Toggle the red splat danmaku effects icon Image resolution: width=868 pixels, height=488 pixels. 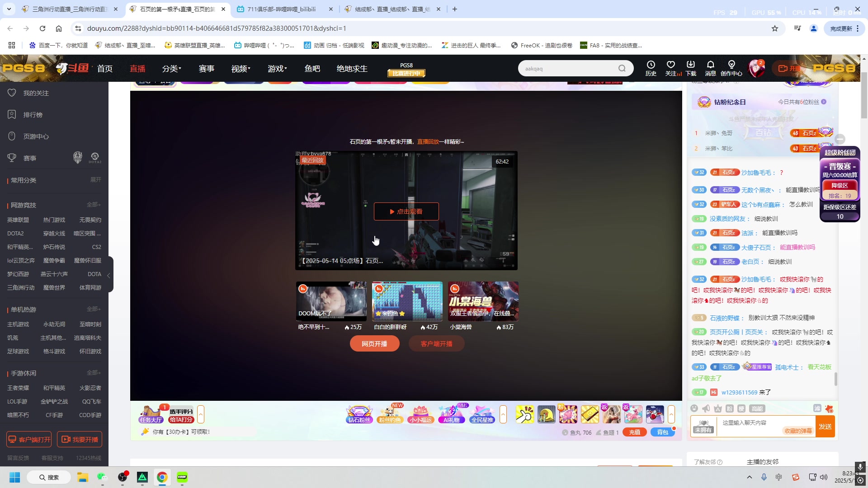[x=829, y=408]
